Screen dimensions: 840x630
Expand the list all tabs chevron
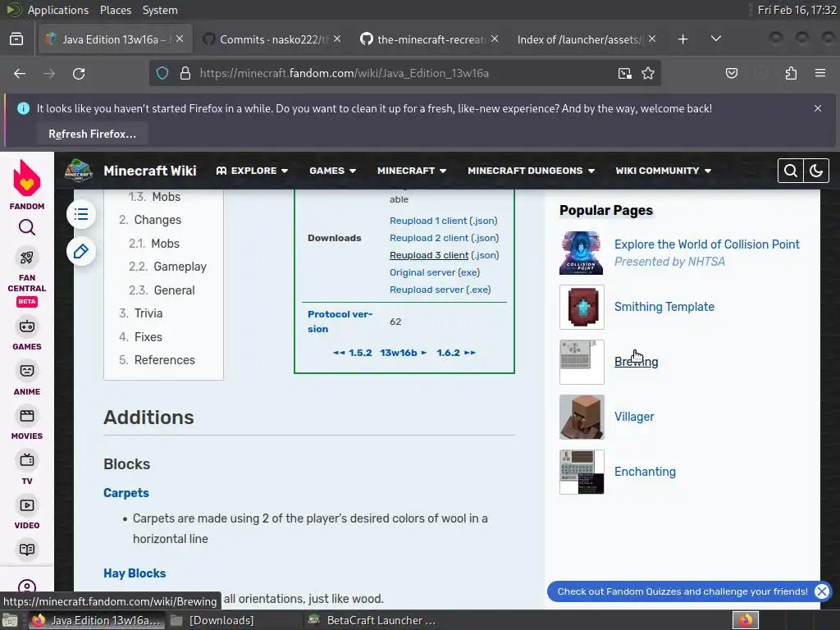715,39
